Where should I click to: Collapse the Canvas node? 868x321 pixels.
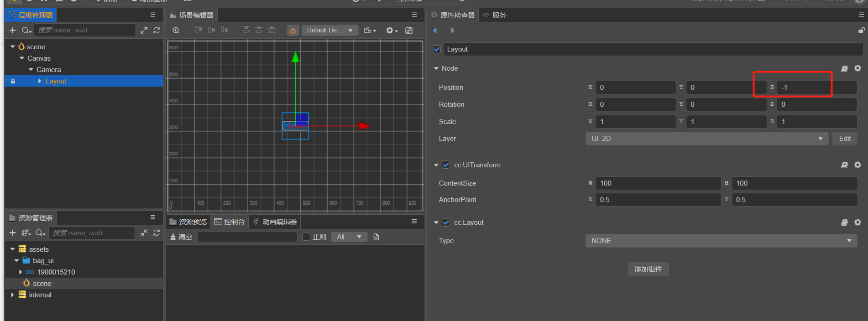coord(22,58)
